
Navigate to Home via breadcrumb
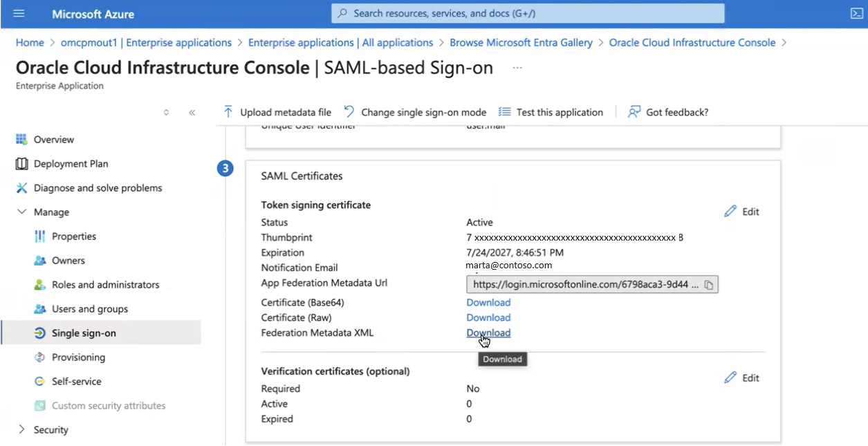coord(30,42)
